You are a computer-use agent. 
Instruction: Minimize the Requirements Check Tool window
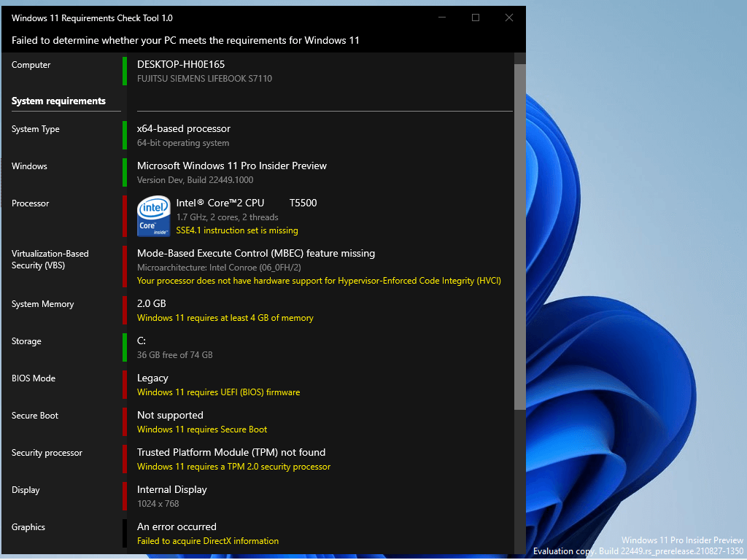click(442, 17)
